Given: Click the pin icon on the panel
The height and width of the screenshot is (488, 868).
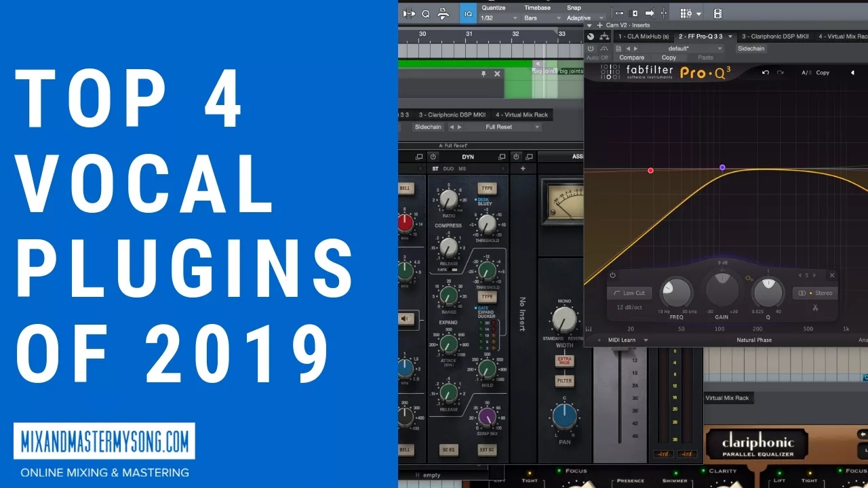Looking at the screenshot, I should 484,73.
